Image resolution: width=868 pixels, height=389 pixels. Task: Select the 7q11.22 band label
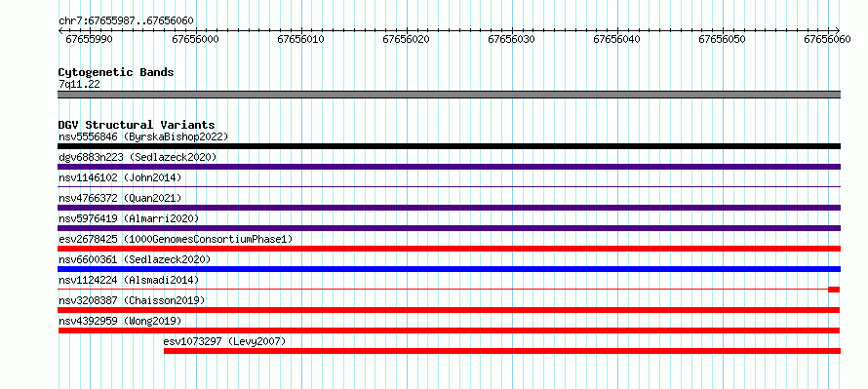coord(79,85)
